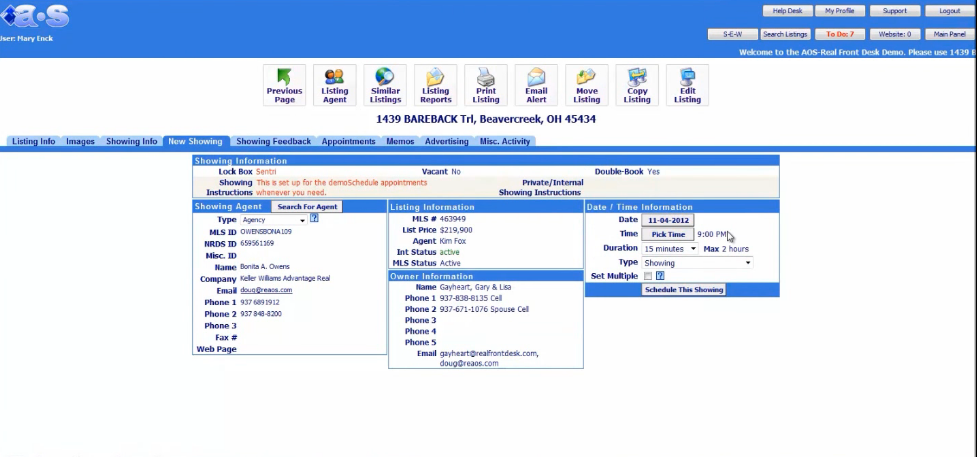Switch to the Listing Info tab
This screenshot has height=457, width=977.
[x=34, y=142]
